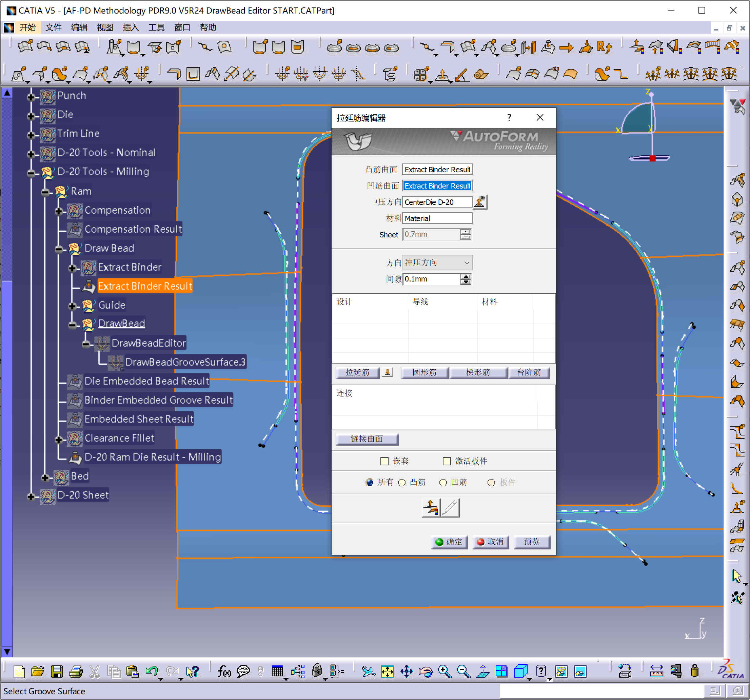Viewport: 750px width, 700px height.
Task: Click the Save icon in bottom toolbar
Action: (x=57, y=671)
